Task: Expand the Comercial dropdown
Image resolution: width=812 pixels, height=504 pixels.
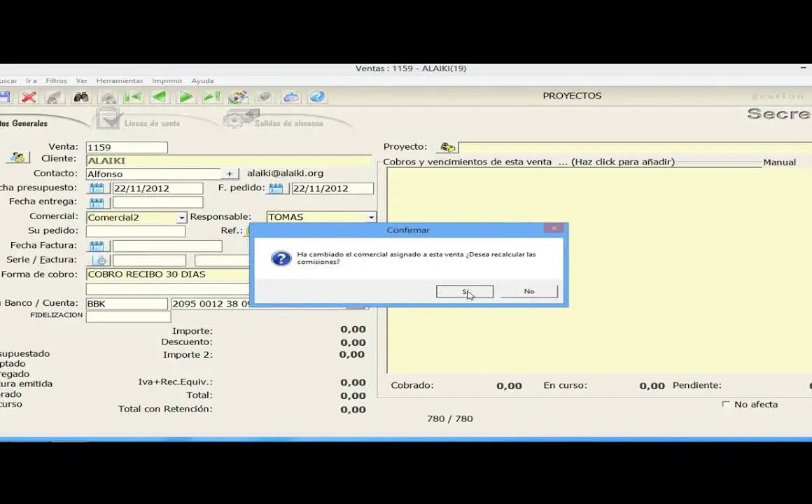Action: pos(181,218)
